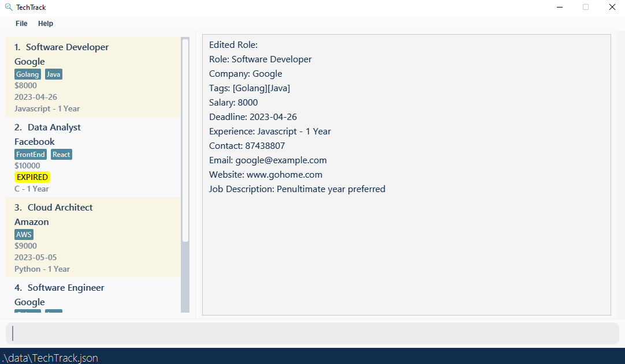Select the Software Engineer role title
This screenshot has height=364, width=625.
coord(66,287)
